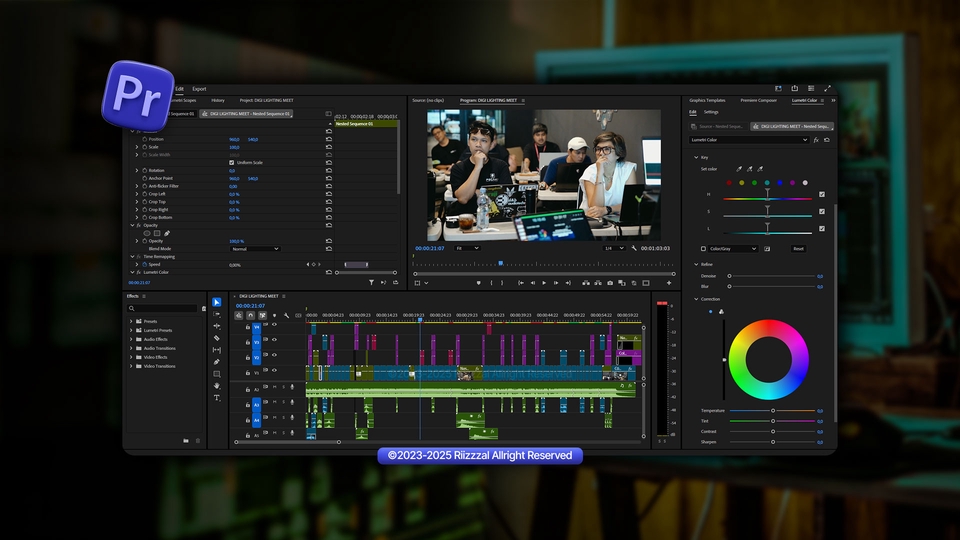Switch to the Graphics Templates tab
960x540 pixels.
(x=707, y=100)
